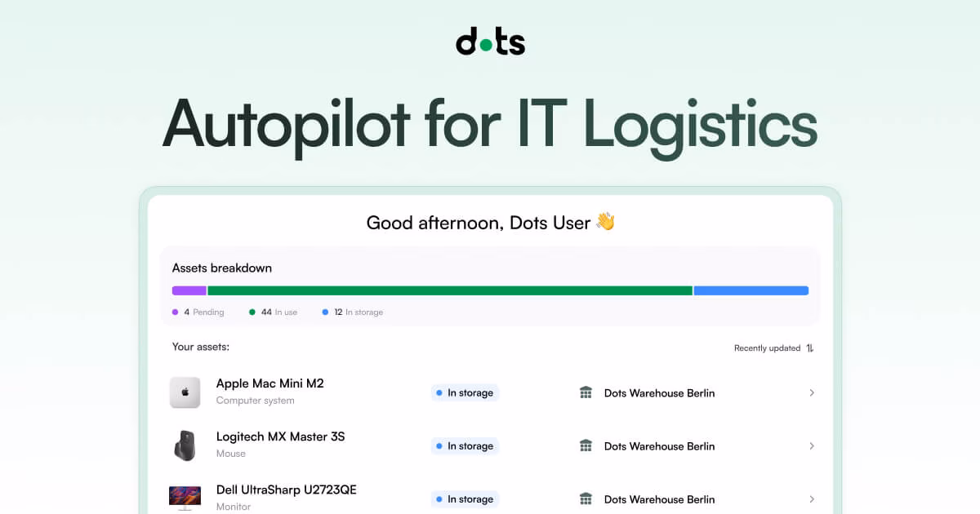Viewport: 980px width, 514px height.
Task: Click the warehouse icon in the Logitech row
Action: [x=586, y=445]
